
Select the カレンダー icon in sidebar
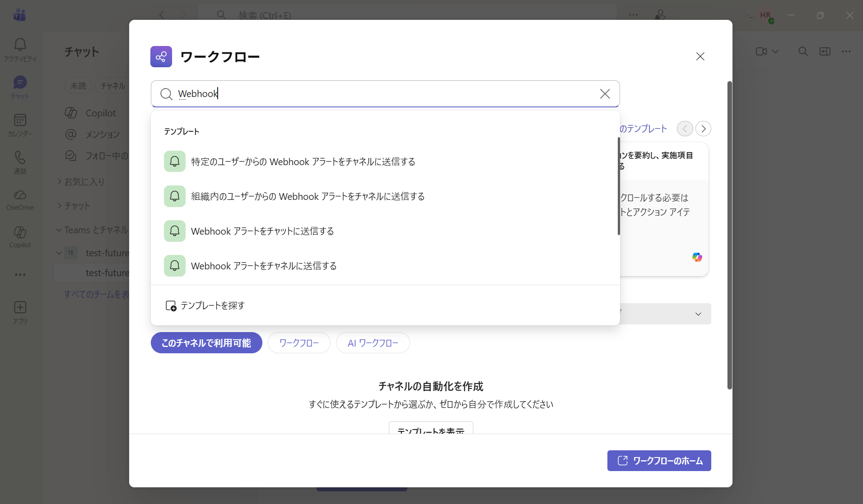point(20,125)
